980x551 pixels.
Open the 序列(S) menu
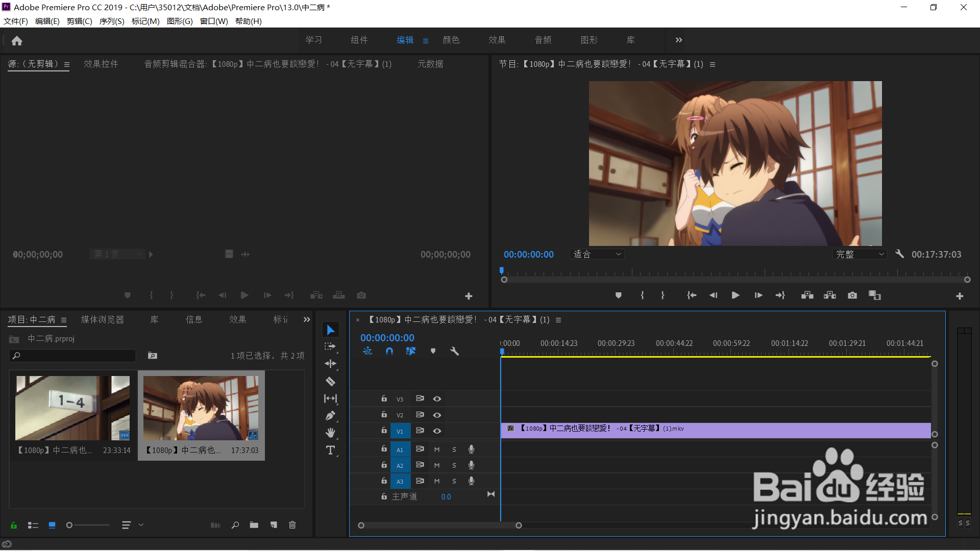tap(112, 21)
